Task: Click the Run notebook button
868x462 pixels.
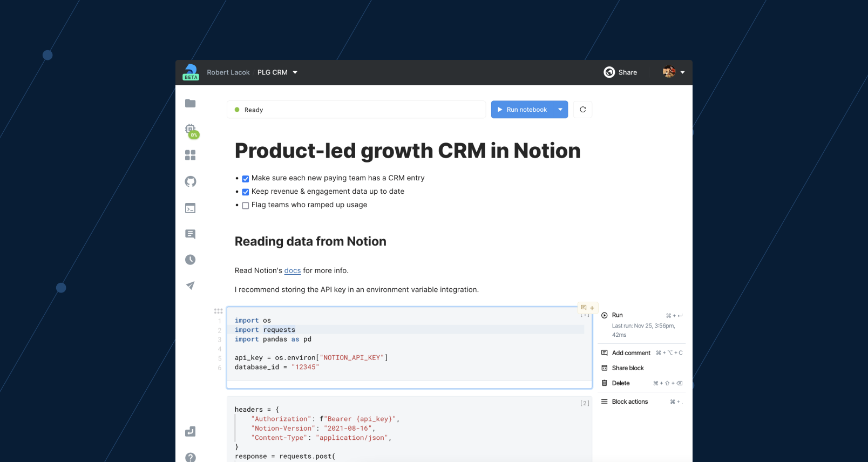Action: pos(522,110)
